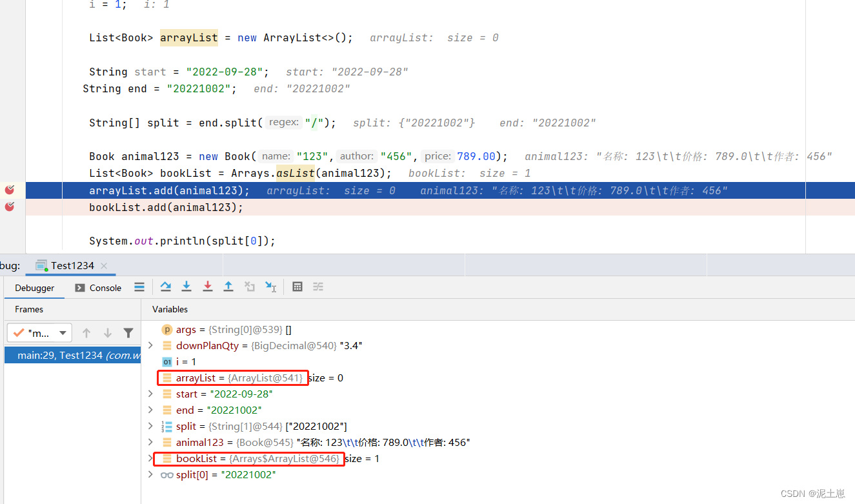Expand start variable node
The height and width of the screenshot is (504, 855).
[x=150, y=394]
